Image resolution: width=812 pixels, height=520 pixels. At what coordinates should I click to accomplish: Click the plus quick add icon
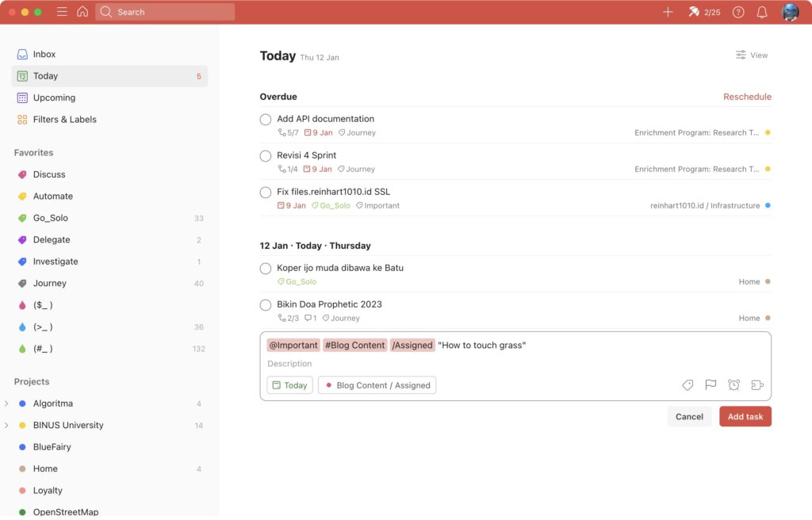tap(668, 12)
